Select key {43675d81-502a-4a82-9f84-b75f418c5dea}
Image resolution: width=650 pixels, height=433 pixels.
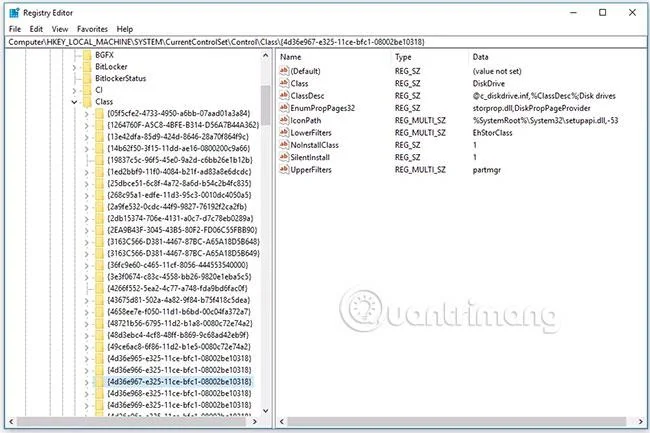(x=179, y=300)
